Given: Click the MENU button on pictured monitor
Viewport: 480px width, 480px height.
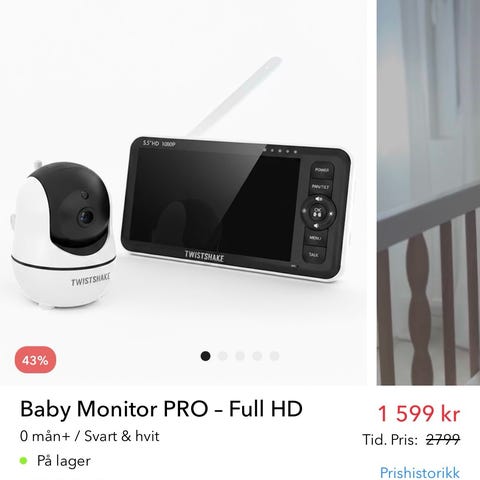Looking at the screenshot, I should [x=315, y=238].
